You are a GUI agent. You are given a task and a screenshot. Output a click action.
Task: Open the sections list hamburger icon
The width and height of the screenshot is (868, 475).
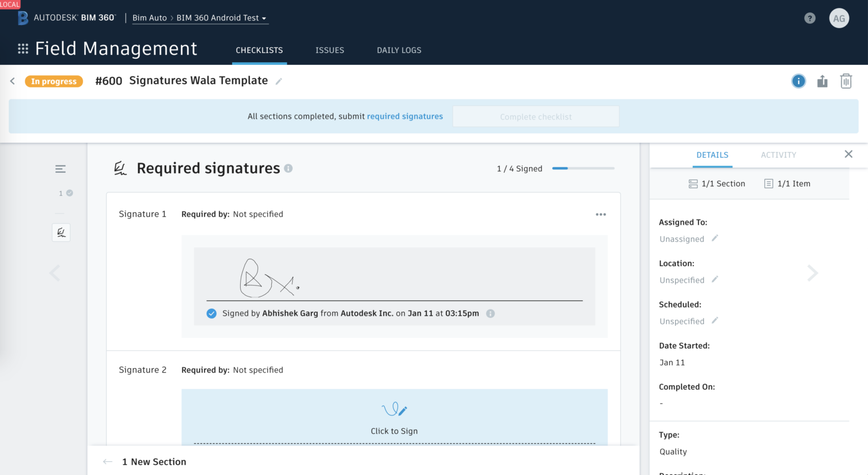pyautogui.click(x=60, y=169)
